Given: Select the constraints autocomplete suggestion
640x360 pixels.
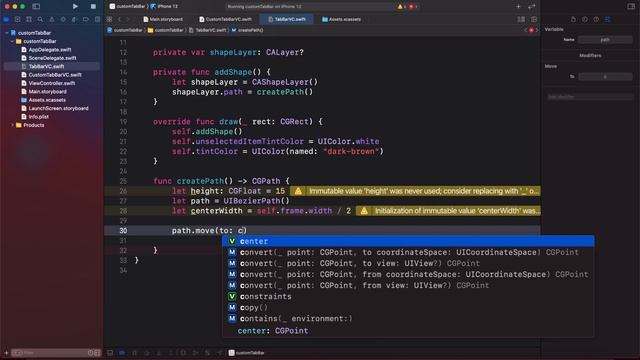Looking at the screenshot, I should (408, 296).
